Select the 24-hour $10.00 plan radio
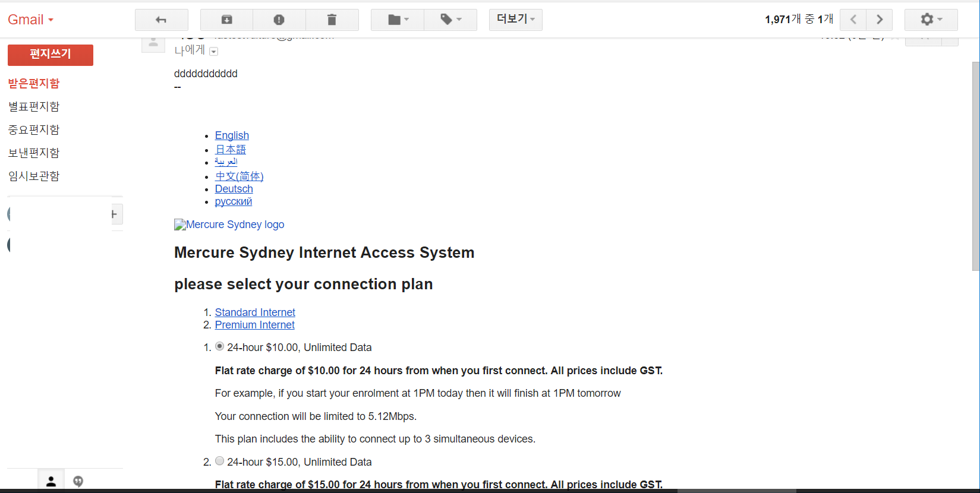The height and width of the screenshot is (493, 980). (219, 346)
